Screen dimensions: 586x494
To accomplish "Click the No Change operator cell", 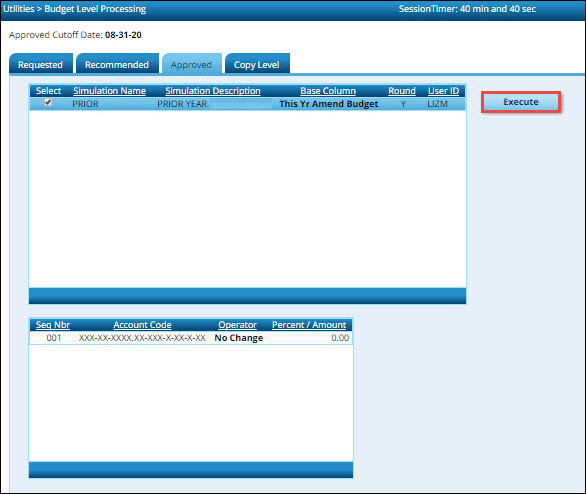I will [238, 338].
